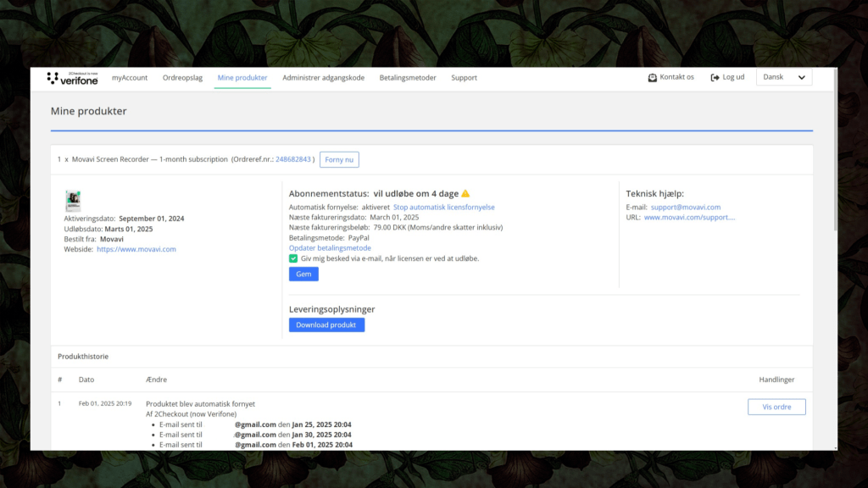Viewport: 868px width, 488px height.
Task: Click the blue Gem button
Action: pos(303,274)
